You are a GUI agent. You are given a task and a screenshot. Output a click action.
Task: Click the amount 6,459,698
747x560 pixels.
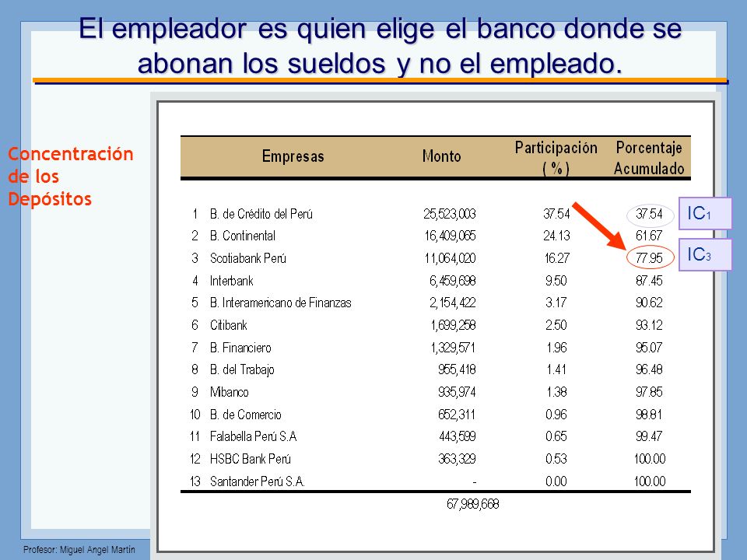[452, 281]
